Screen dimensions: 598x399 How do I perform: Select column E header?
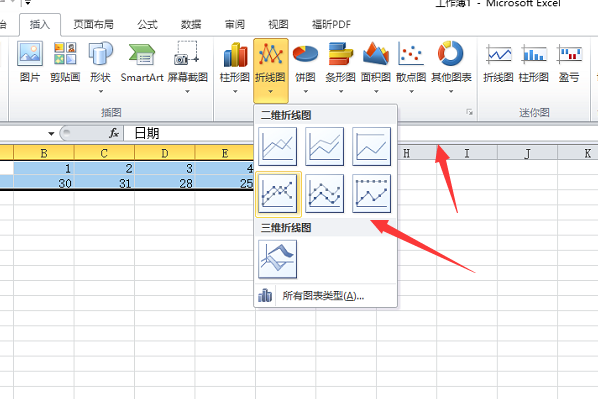point(225,153)
